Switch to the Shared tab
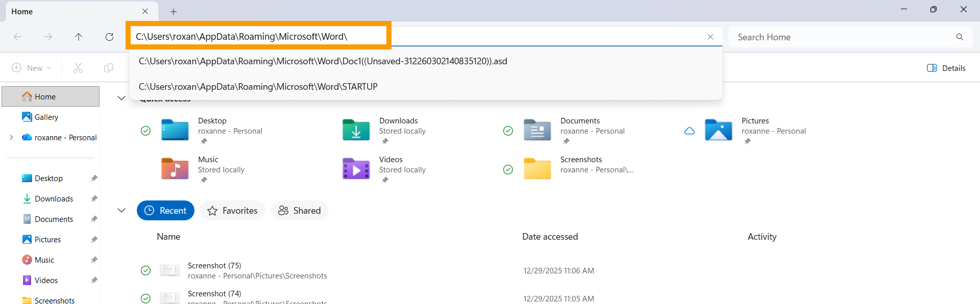 click(299, 211)
